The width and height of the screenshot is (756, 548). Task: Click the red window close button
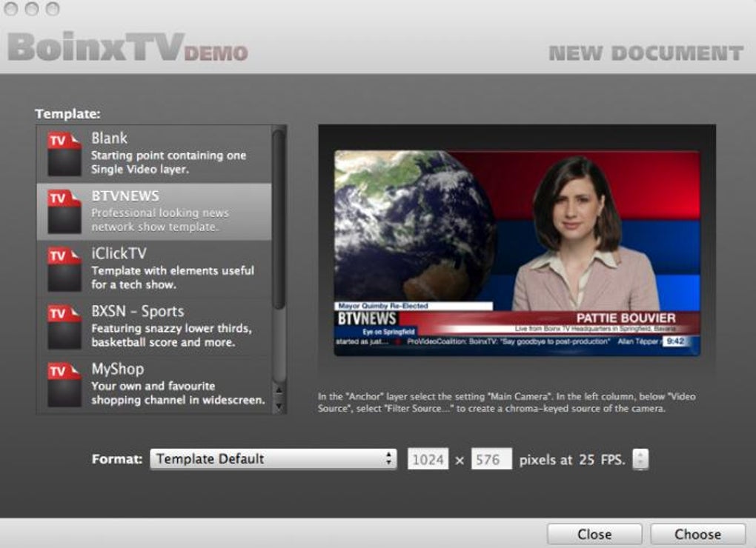coord(10,9)
